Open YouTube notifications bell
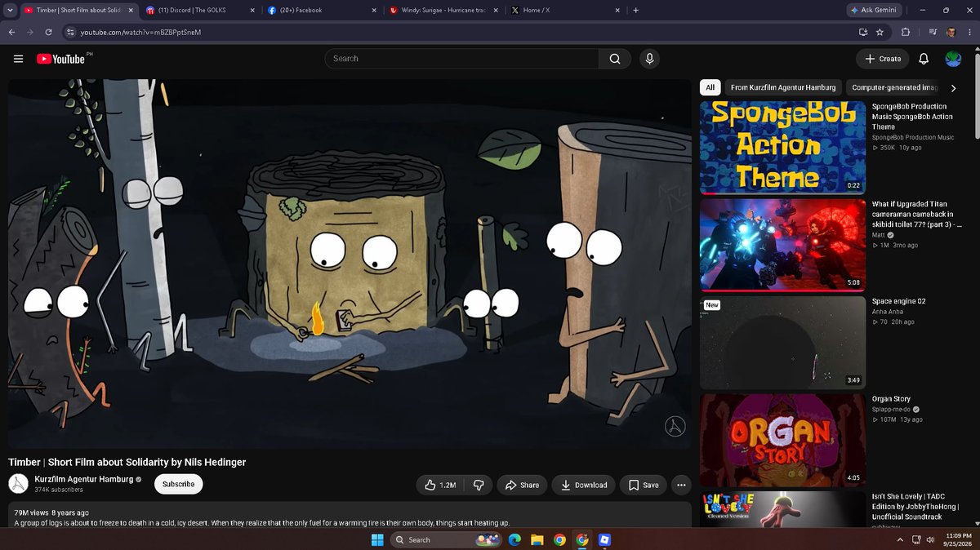Image resolution: width=980 pixels, height=550 pixels. tap(924, 59)
